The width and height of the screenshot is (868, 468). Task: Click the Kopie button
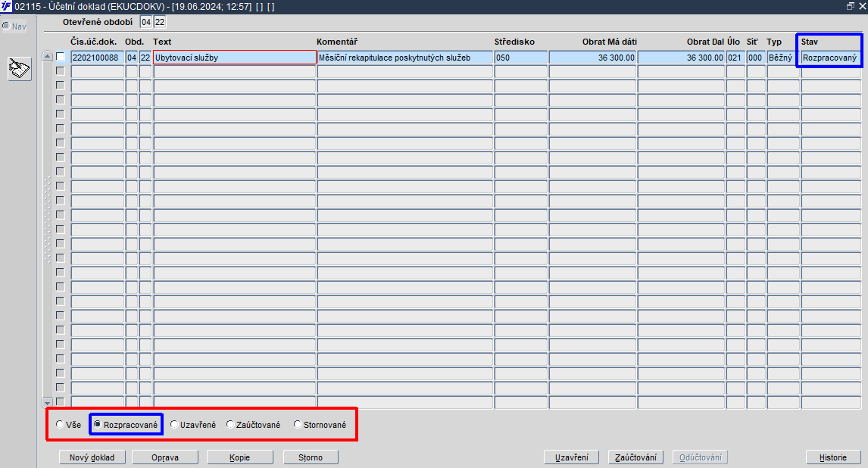(x=239, y=457)
